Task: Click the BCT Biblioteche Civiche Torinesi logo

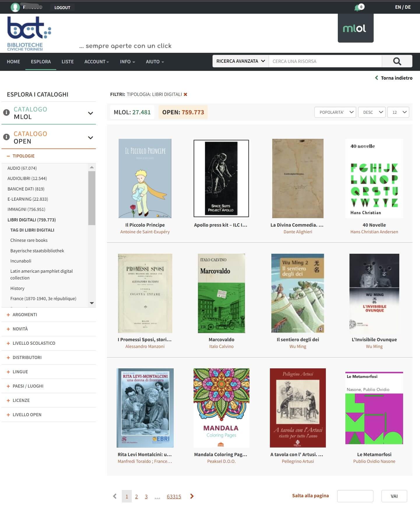Action: (x=29, y=34)
